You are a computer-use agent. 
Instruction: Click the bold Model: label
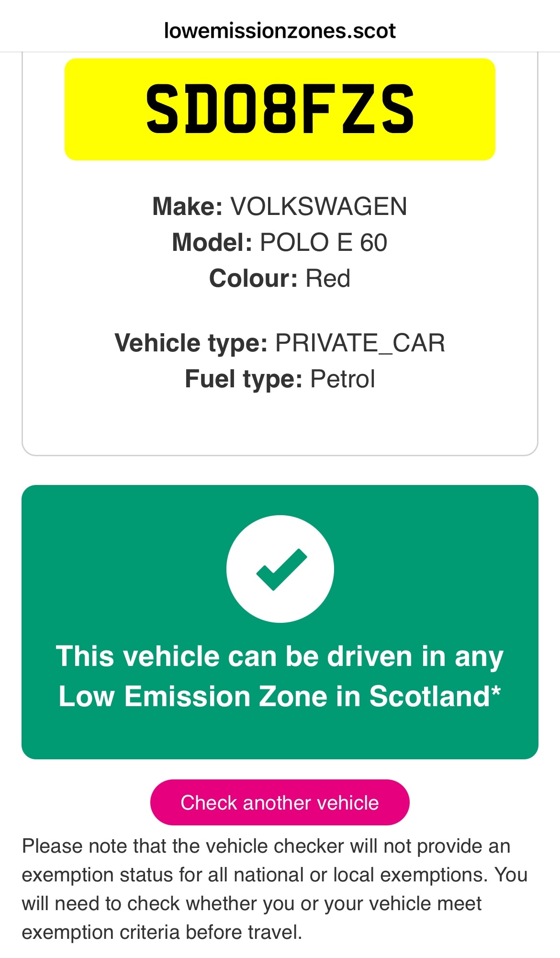pos(212,242)
